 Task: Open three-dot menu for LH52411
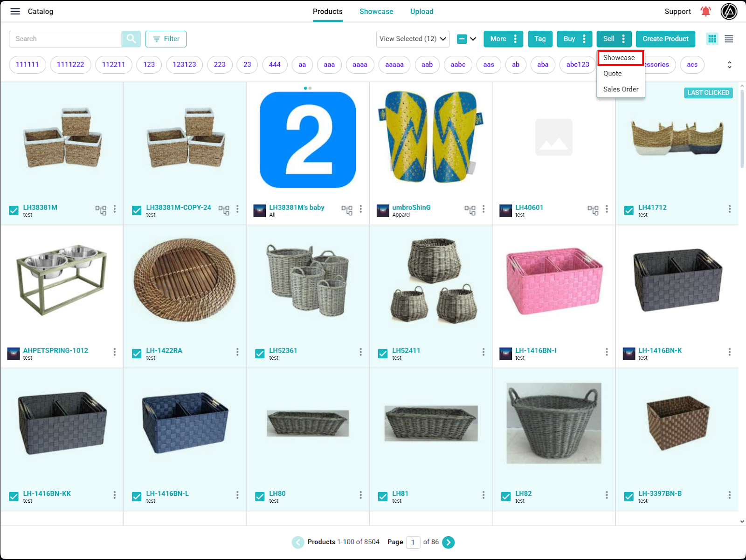coord(484,352)
